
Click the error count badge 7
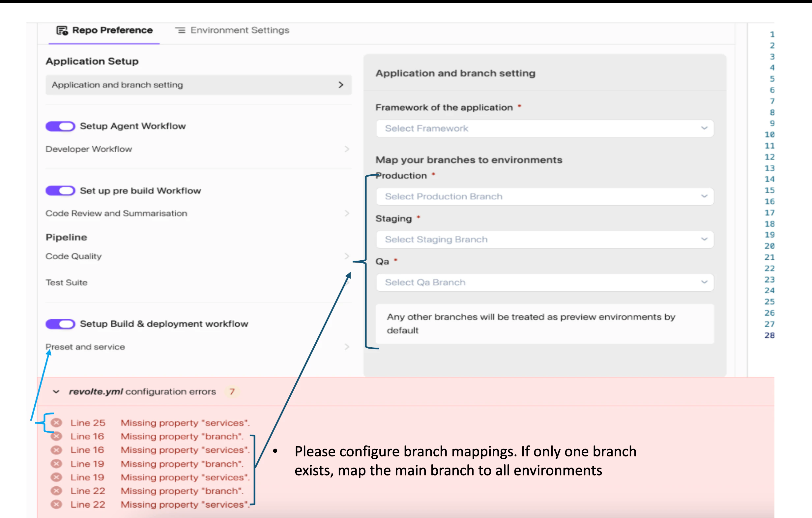(x=232, y=391)
